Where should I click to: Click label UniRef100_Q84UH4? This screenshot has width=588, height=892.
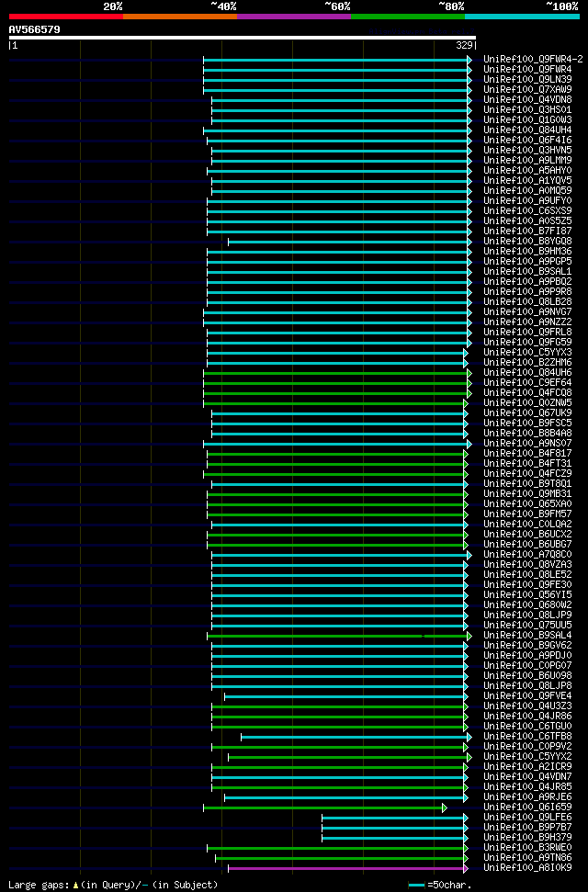pos(527,130)
